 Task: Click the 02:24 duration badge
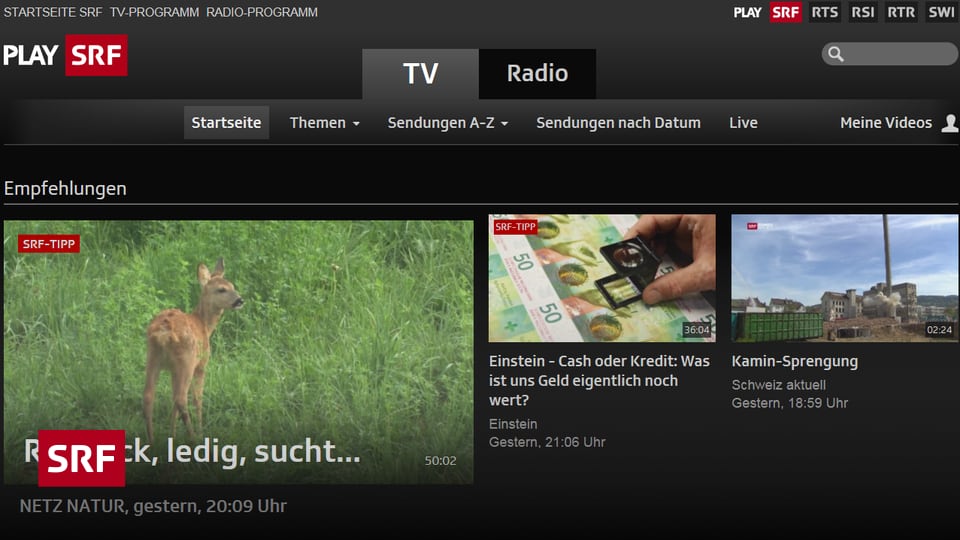[x=939, y=330]
